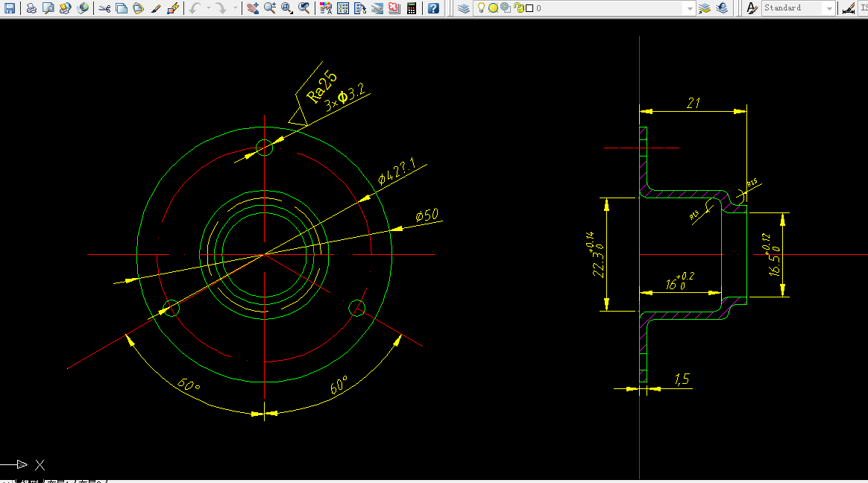
Task: Open the Redo history dropdown arrow
Action: click(x=235, y=7)
